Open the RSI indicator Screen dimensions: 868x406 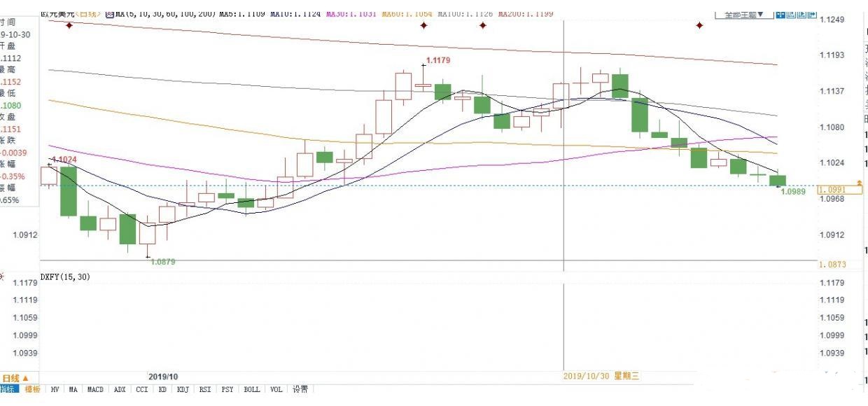pyautogui.click(x=205, y=389)
